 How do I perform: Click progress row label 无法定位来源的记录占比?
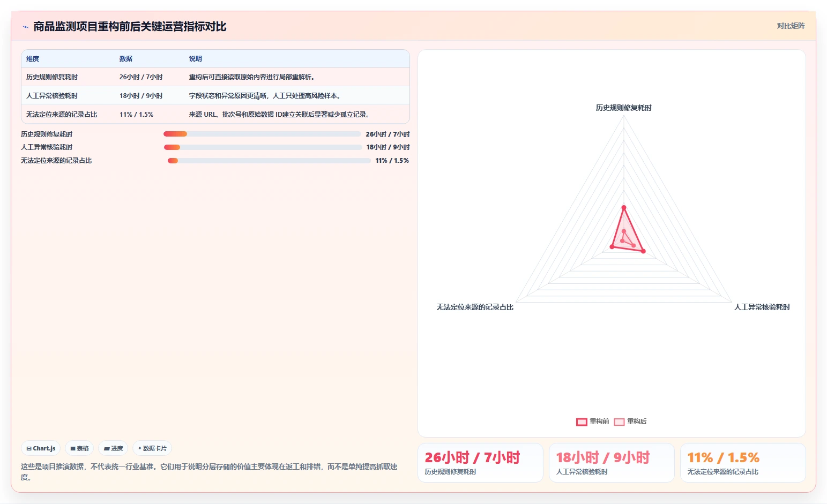coord(56,161)
